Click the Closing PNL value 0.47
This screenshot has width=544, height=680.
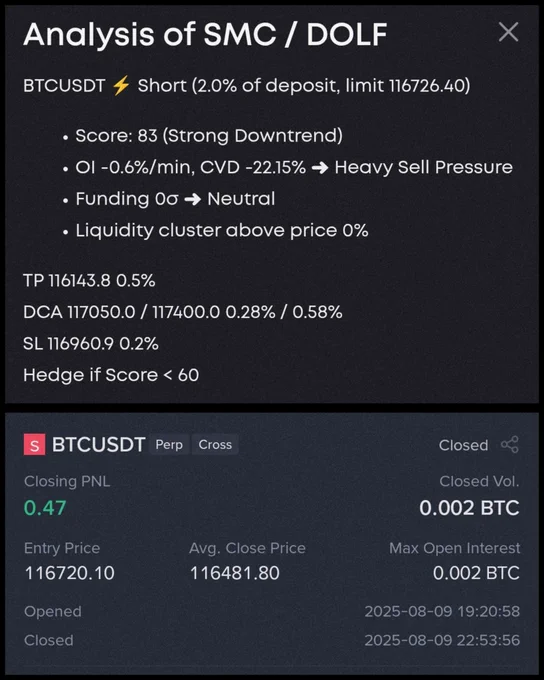pos(45,508)
